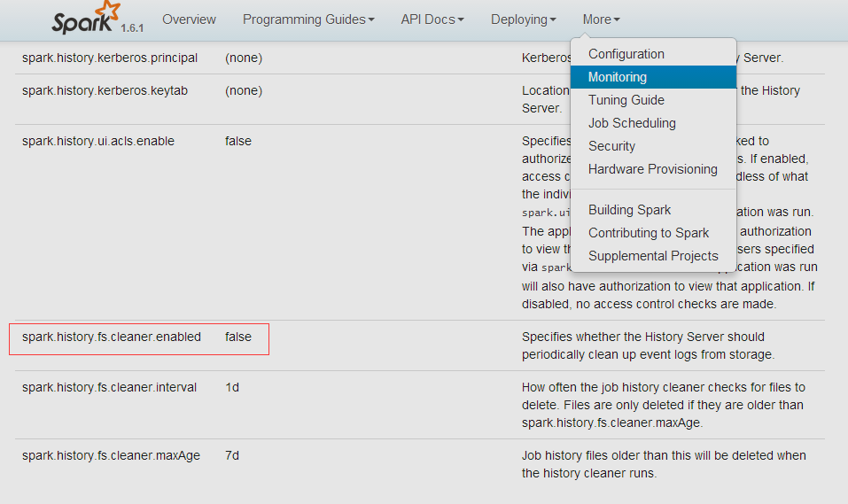
Task: Click spark.history.fs.cleaner.maxAge property name
Action: pos(111,455)
